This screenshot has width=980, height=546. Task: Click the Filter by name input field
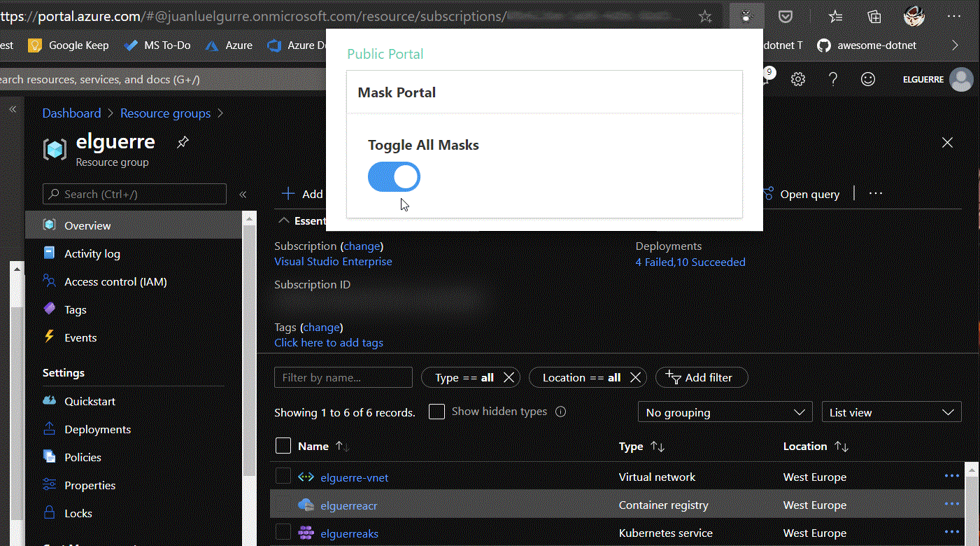click(x=343, y=377)
